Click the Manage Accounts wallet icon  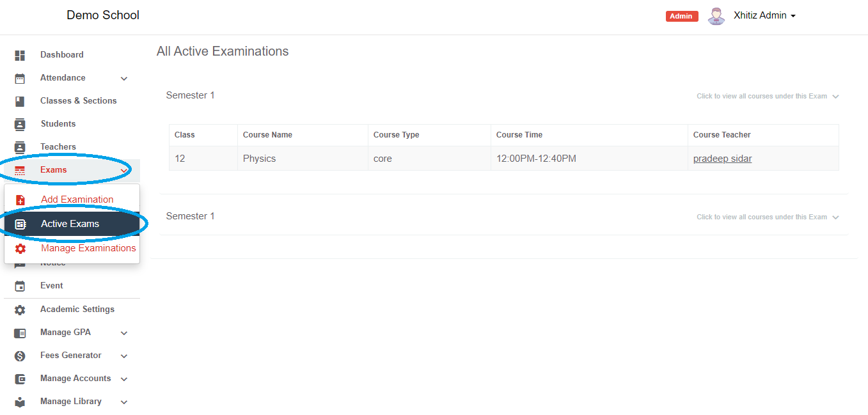(20, 379)
